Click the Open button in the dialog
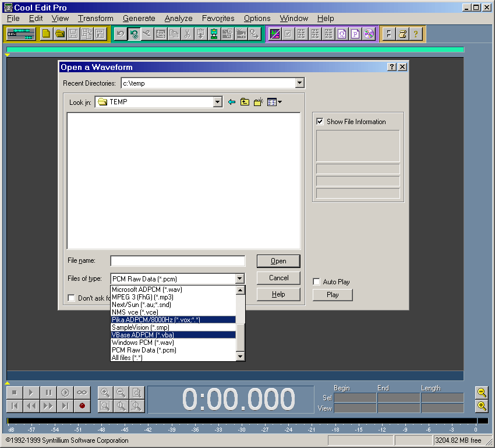The image size is (495, 448). coord(278,261)
